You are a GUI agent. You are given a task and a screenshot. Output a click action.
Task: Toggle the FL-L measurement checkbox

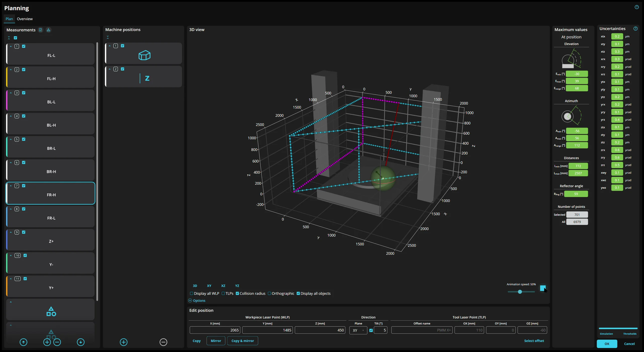coord(24,46)
